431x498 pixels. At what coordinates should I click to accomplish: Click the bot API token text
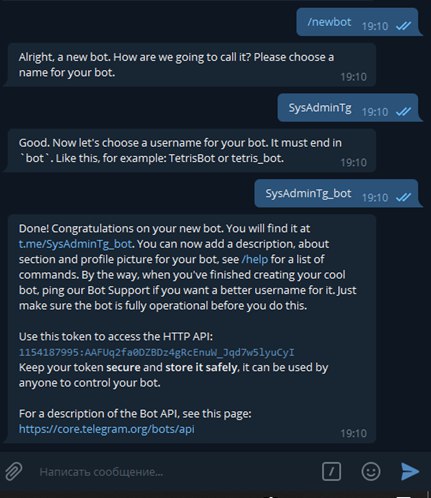point(157,352)
